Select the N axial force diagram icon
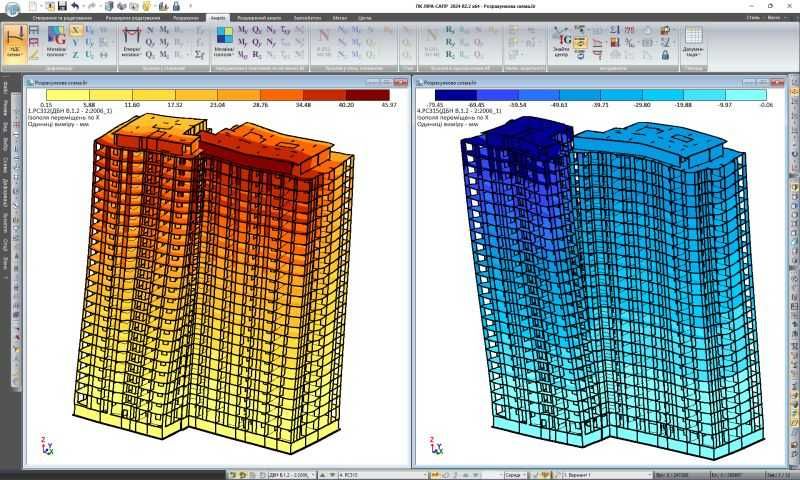 point(150,30)
